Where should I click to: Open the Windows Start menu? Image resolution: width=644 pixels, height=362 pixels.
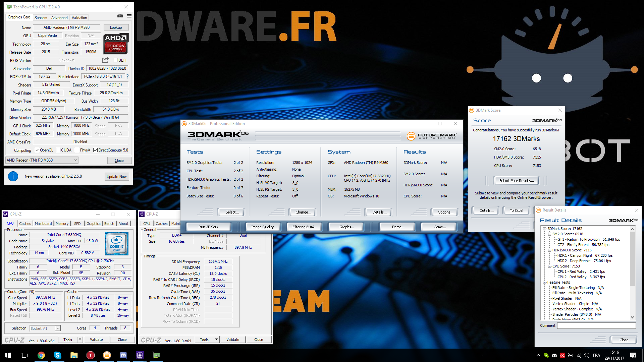point(8,355)
